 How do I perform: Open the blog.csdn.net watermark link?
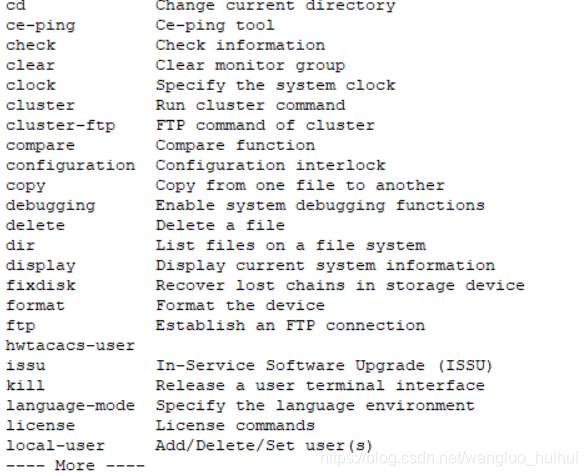coord(450,459)
